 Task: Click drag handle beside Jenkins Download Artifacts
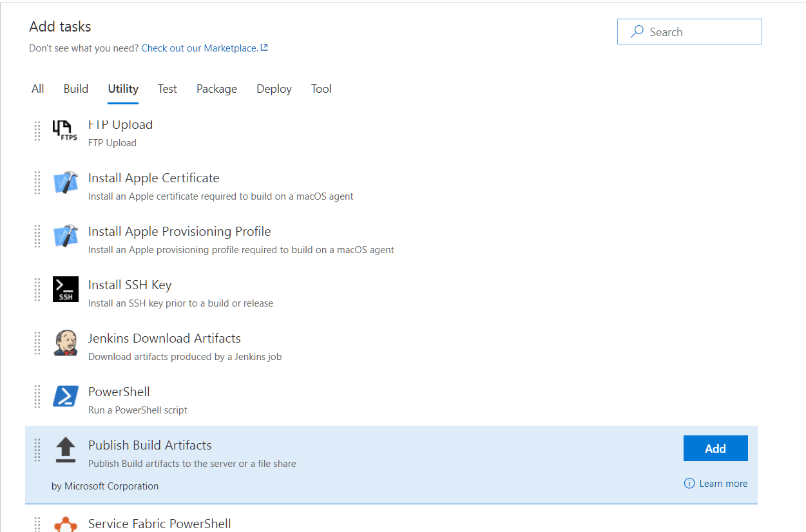click(x=37, y=343)
